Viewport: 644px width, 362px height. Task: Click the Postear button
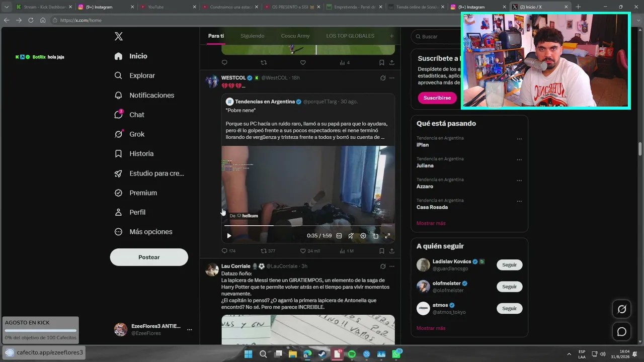[149, 257]
